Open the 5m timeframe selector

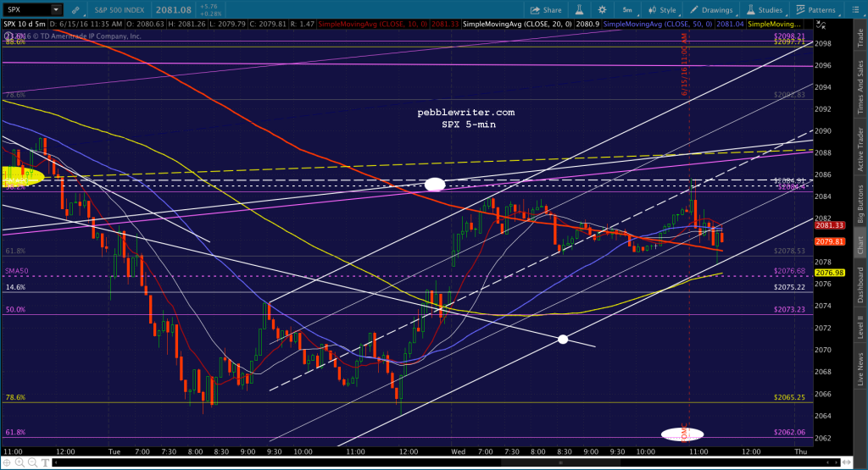pyautogui.click(x=628, y=10)
